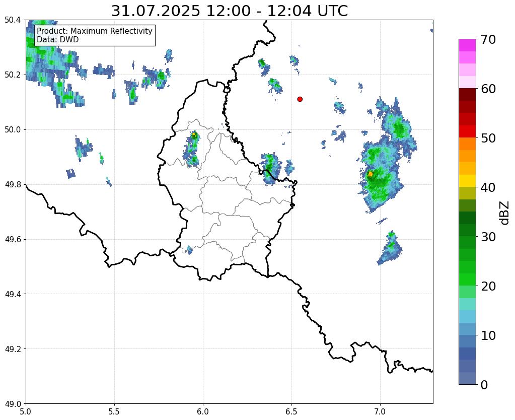This screenshot has height=420, width=515.
Task: Click the plot title showing 31.07.2025 12:00 - 12:04 UTC
Action: (x=229, y=11)
